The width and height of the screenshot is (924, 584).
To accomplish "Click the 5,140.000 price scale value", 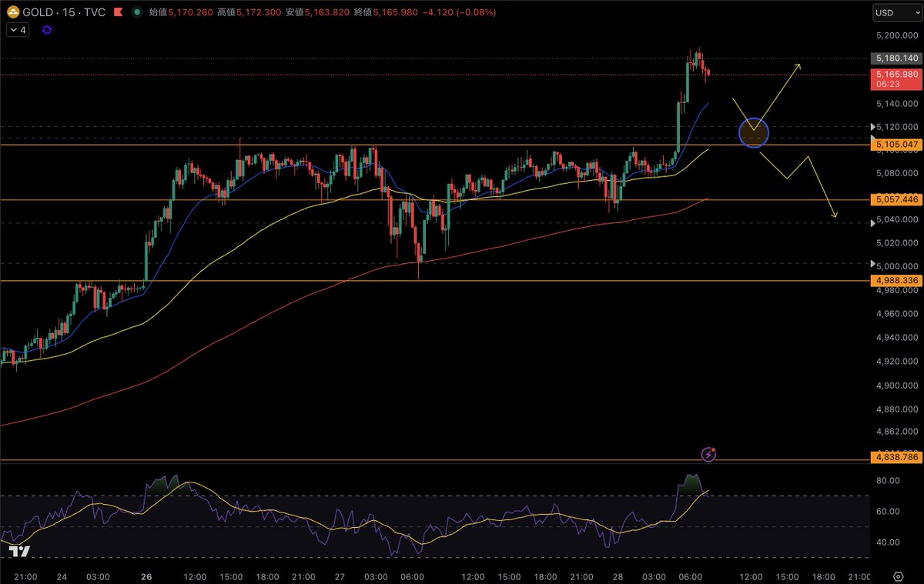I will coord(896,103).
